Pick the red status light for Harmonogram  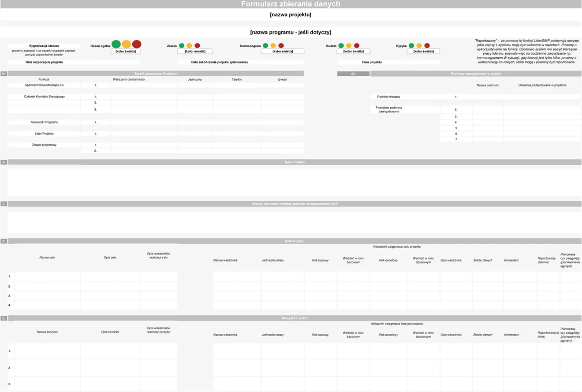click(281, 45)
